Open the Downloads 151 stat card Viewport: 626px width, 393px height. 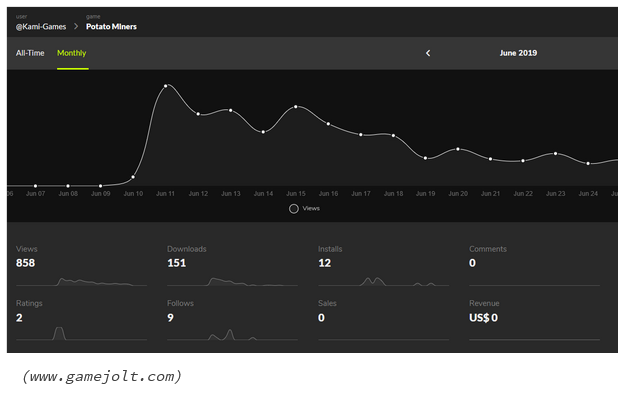[x=232, y=266]
